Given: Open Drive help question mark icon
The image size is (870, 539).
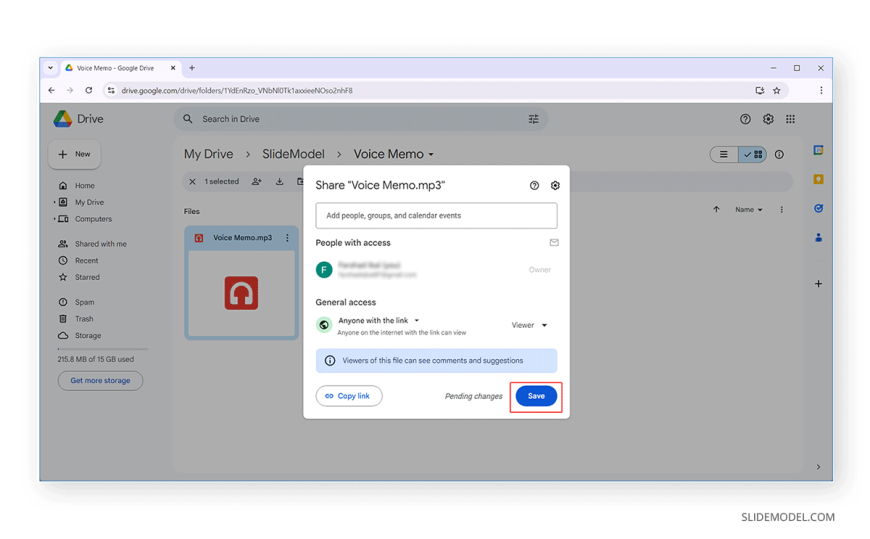Looking at the screenshot, I should (x=745, y=119).
